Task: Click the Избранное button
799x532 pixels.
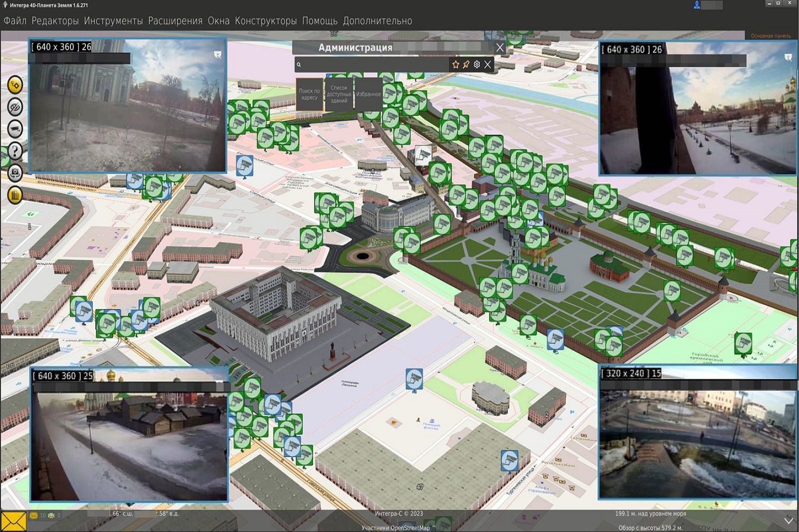Action: coord(368,94)
